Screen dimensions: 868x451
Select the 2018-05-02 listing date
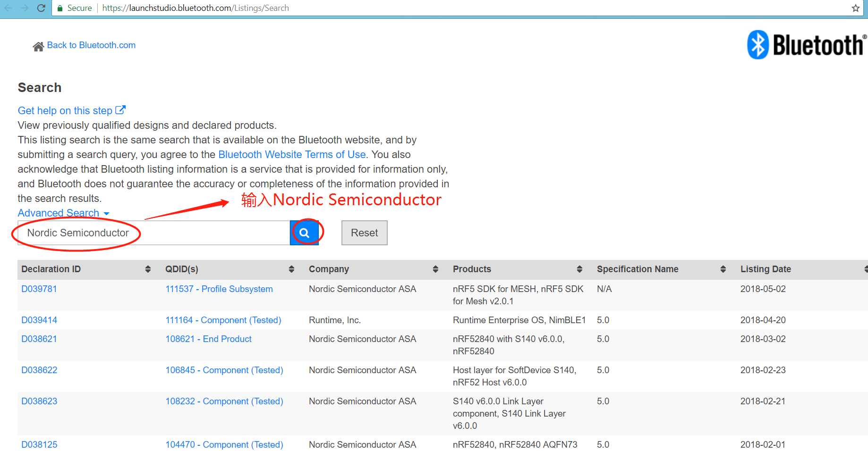coord(763,289)
